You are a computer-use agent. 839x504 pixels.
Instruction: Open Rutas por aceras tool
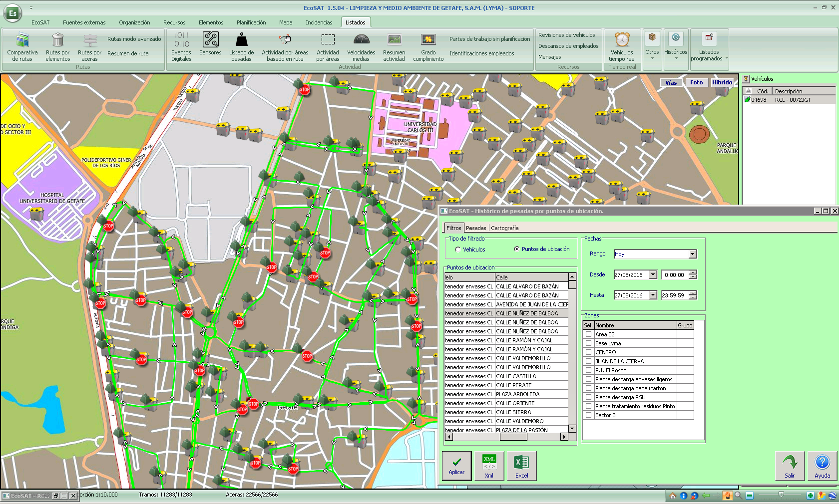click(x=90, y=46)
